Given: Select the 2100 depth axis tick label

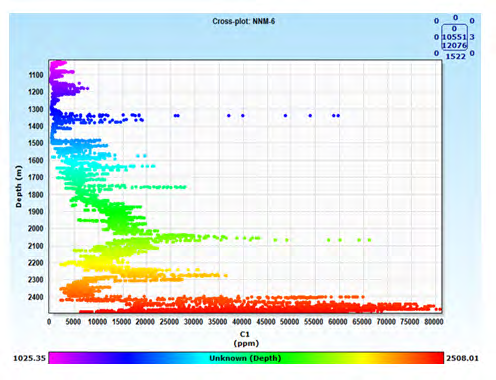Looking at the screenshot, I should (x=36, y=246).
